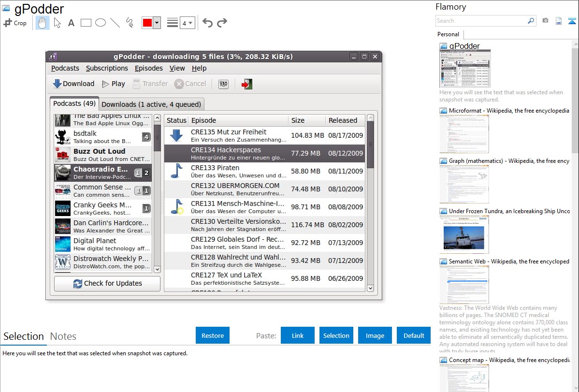Pick the ellipse shape tool
The height and width of the screenshot is (392, 579).
101,23
